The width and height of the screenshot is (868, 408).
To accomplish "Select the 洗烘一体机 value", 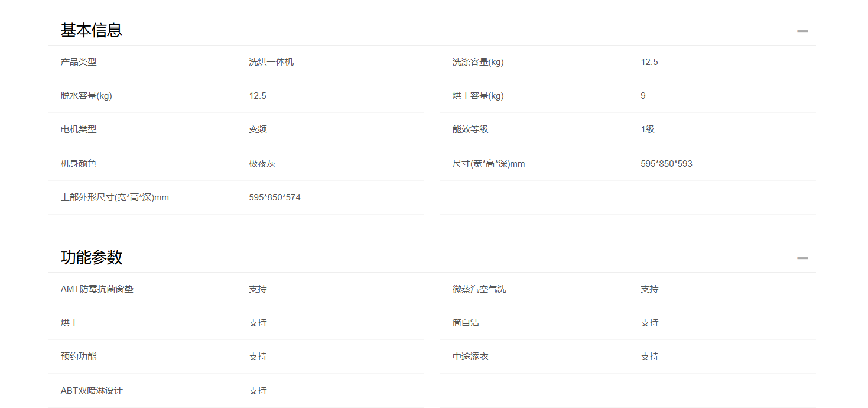I will click(271, 62).
